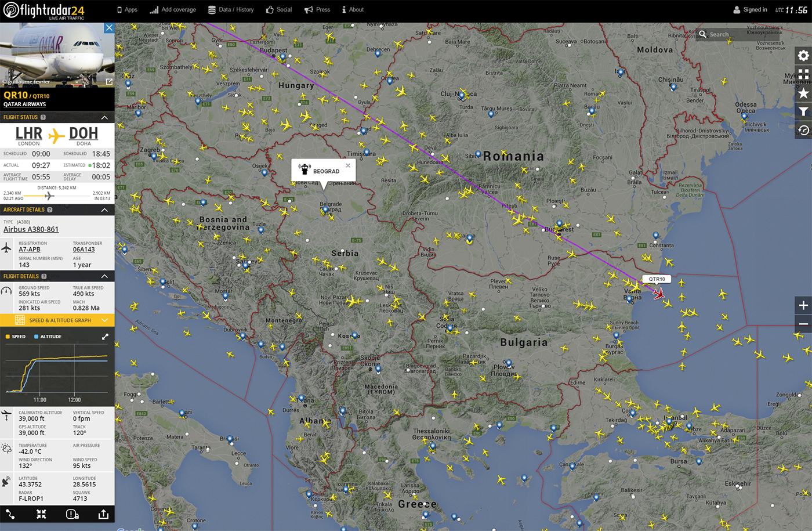Click the Flightradar24 logo
Screen dimensions: 812x531
click(43, 11)
